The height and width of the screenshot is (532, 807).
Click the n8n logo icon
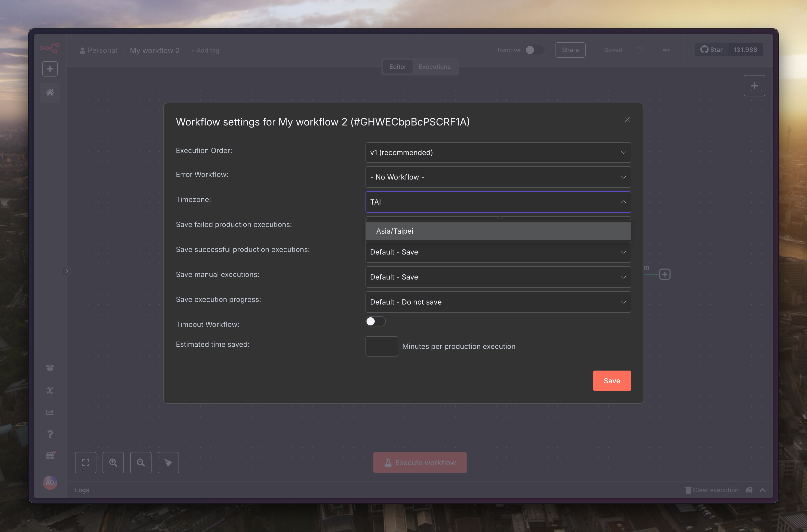click(x=49, y=48)
